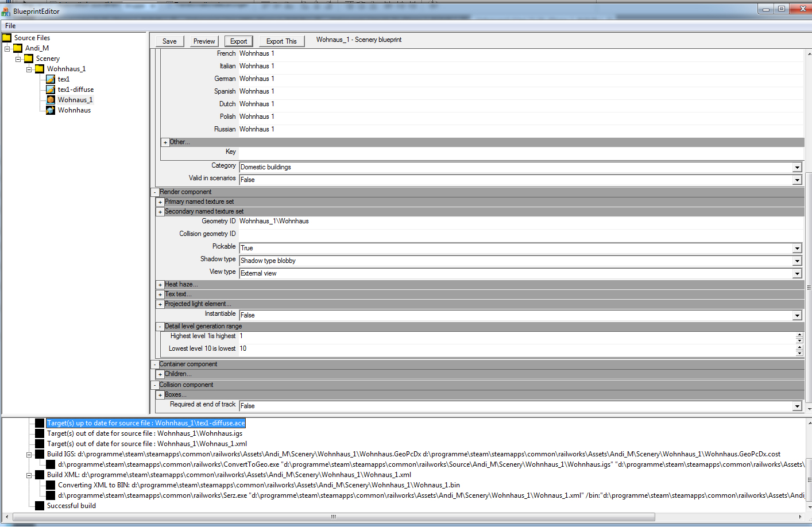Click the Save button
Screen dimensions: 812x527
[x=169, y=41]
